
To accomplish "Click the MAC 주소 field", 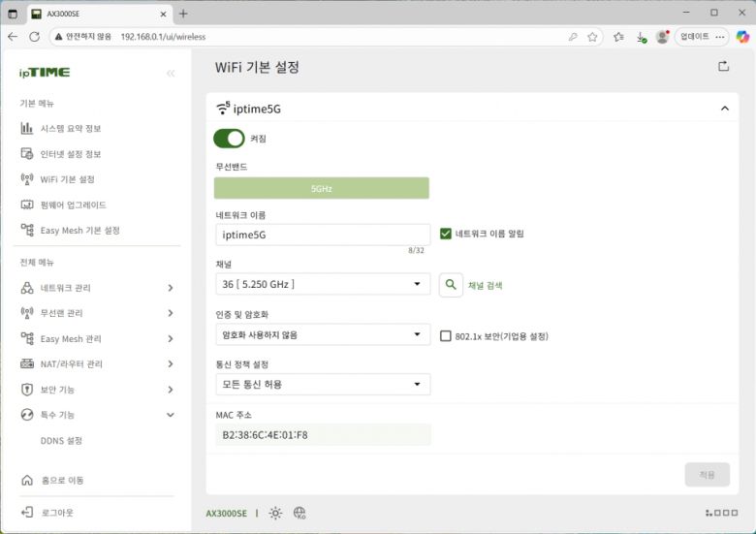I will pyautogui.click(x=323, y=435).
